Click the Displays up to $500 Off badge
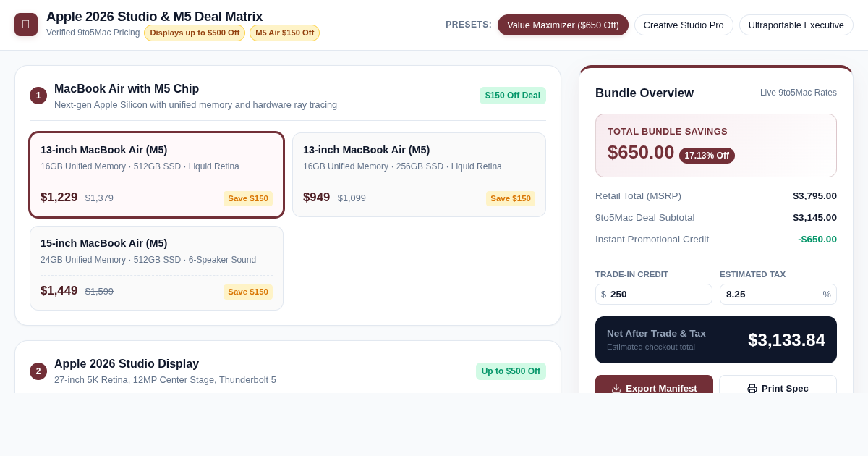 pos(195,33)
